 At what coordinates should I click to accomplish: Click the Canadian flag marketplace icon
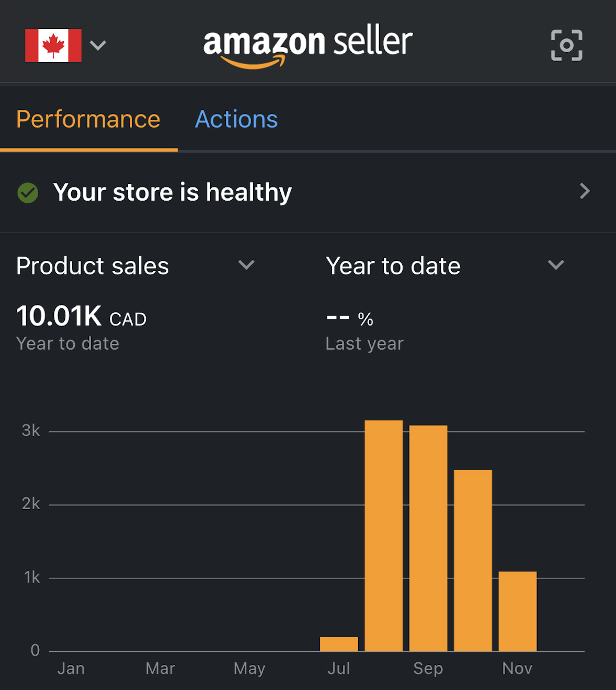click(54, 45)
